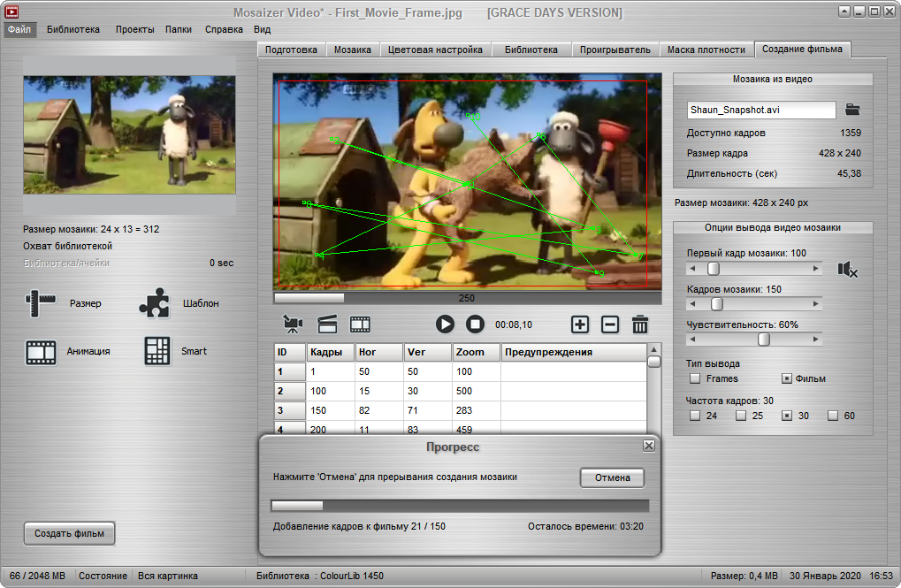Open the Справка menu

pyautogui.click(x=224, y=29)
